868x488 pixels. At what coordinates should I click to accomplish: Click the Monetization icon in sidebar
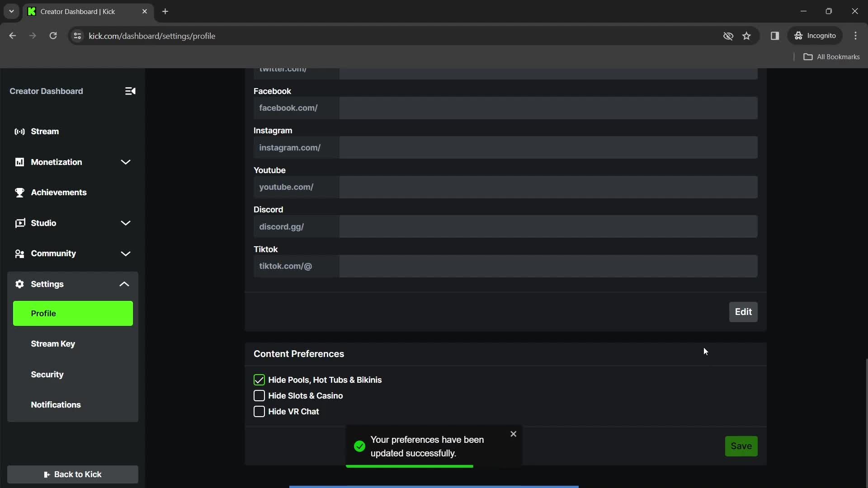click(20, 162)
